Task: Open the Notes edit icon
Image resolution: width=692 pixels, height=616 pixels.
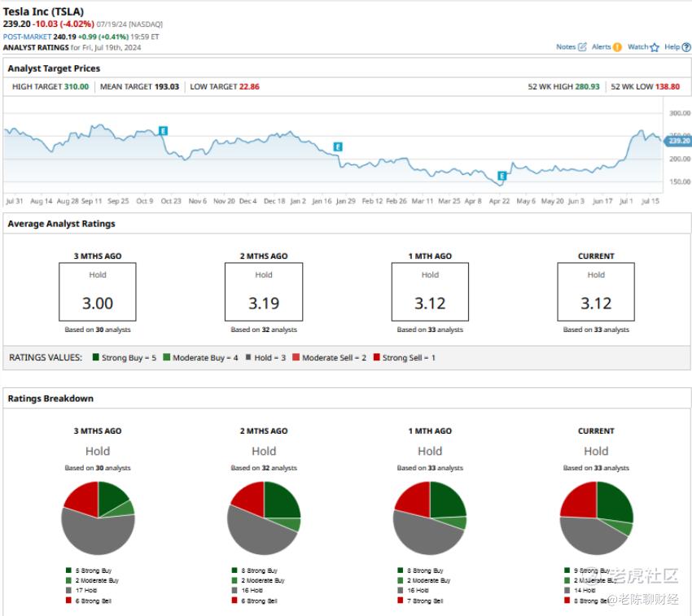Action: coord(582,46)
